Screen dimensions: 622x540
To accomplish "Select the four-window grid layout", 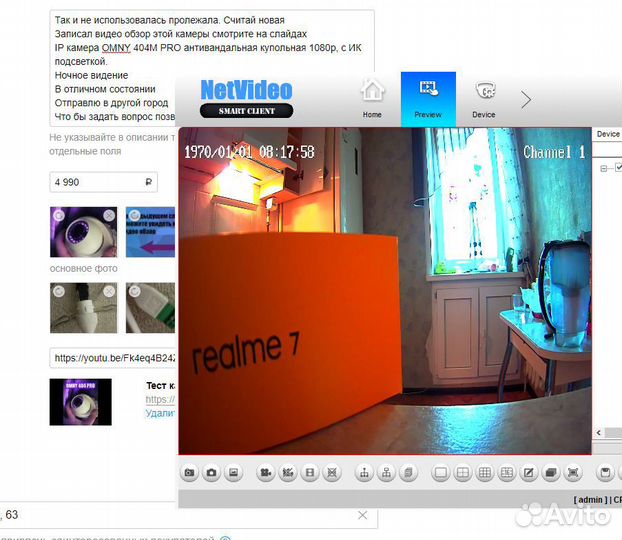I will [463, 472].
